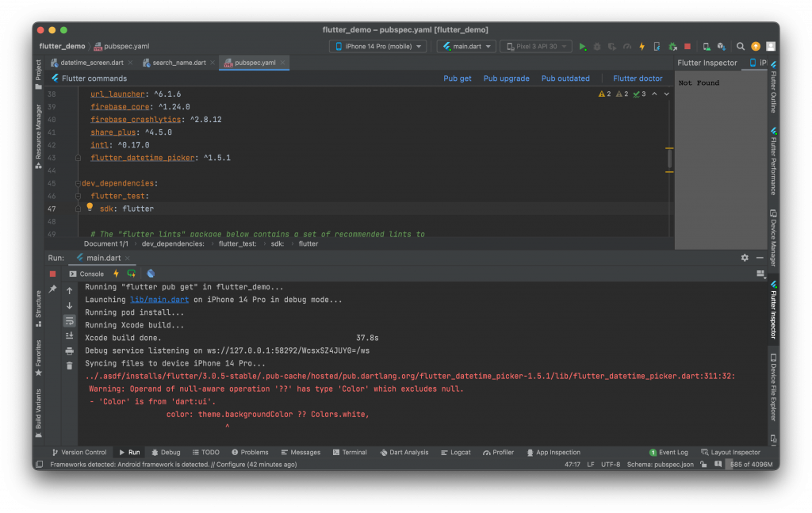The height and width of the screenshot is (513, 812).
Task: Click Pub get link
Action: (458, 78)
